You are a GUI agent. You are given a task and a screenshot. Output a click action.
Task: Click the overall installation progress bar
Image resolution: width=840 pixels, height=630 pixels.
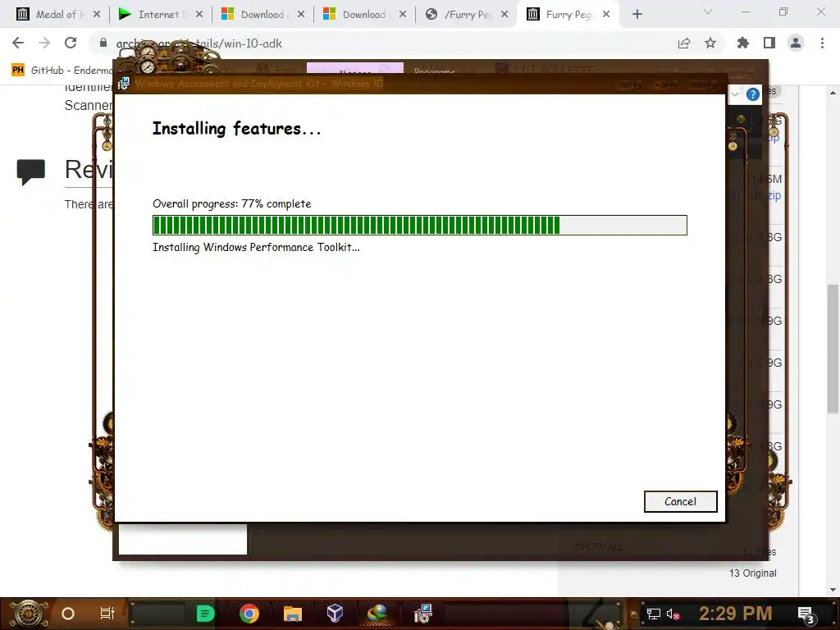click(x=419, y=225)
